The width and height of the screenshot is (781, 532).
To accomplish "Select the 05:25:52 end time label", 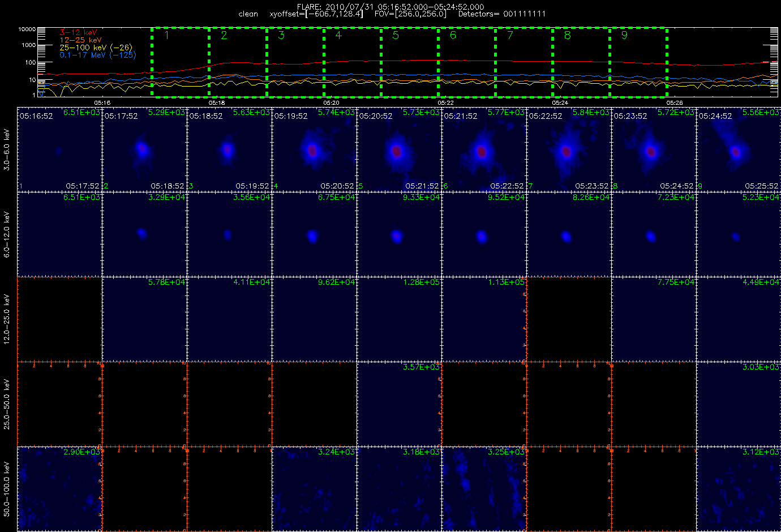I will click(x=762, y=186).
